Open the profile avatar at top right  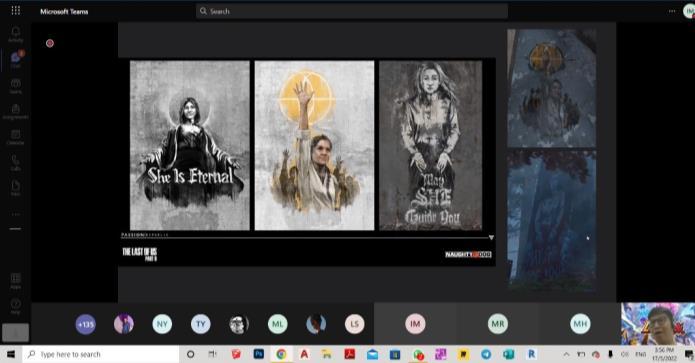pos(689,11)
